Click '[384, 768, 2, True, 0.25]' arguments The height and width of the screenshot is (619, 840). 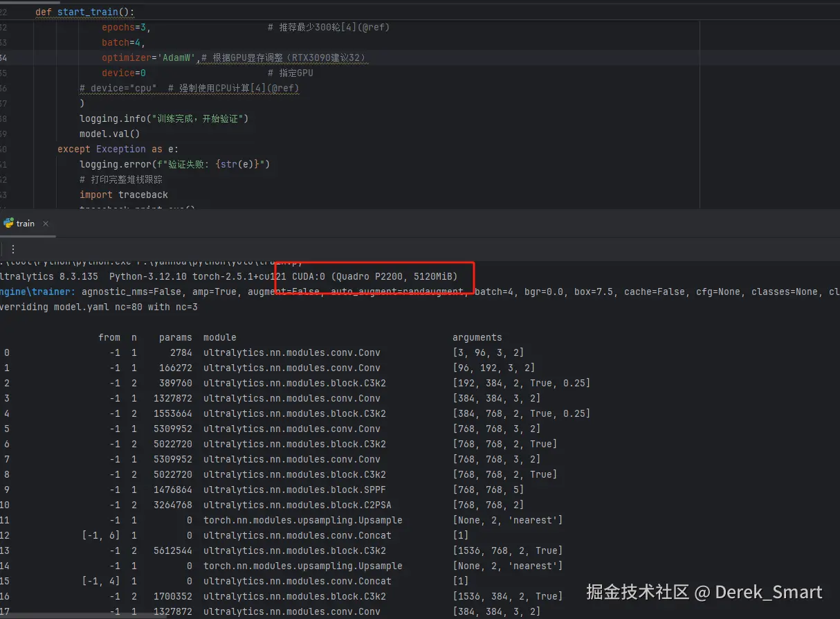pos(522,414)
